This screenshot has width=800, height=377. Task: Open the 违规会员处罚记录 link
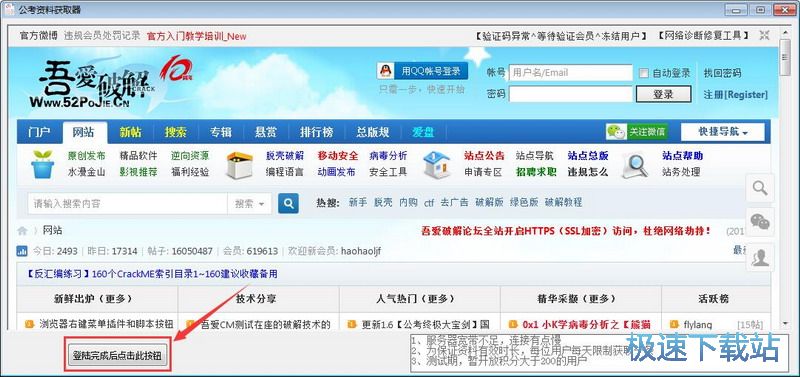102,36
